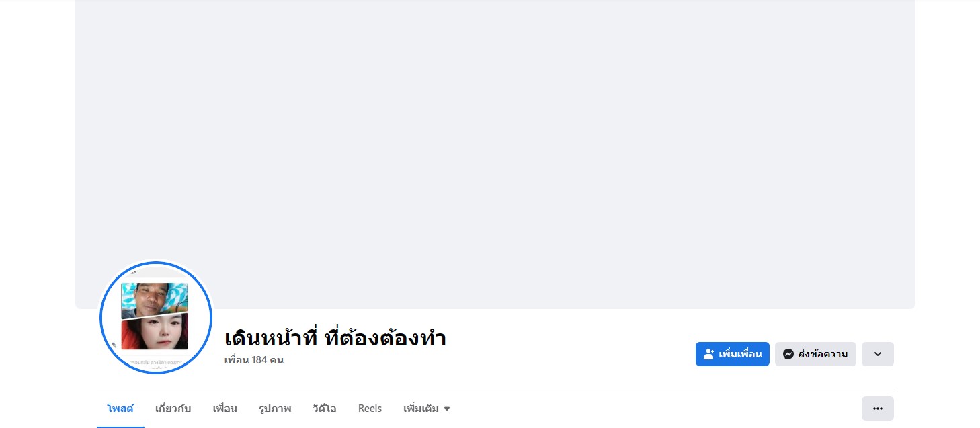Click the add-person icon on เพิ่มเพื่อน button
The height and width of the screenshot is (428, 980).
[708, 354]
